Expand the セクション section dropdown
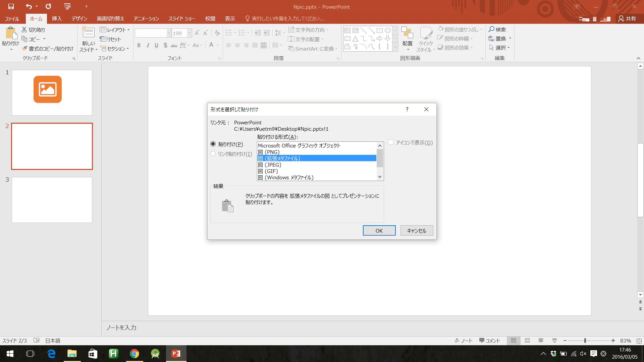The height and width of the screenshot is (362, 644). [115, 49]
